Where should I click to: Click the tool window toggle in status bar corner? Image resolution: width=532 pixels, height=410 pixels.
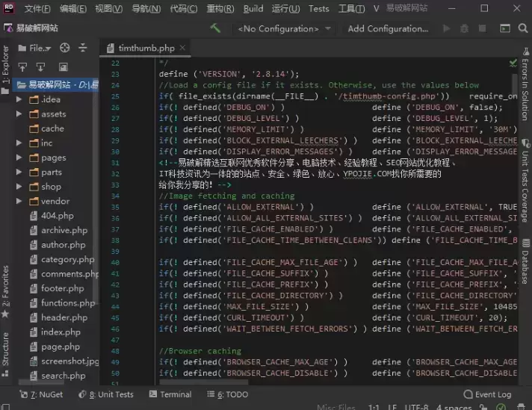(x=5, y=406)
